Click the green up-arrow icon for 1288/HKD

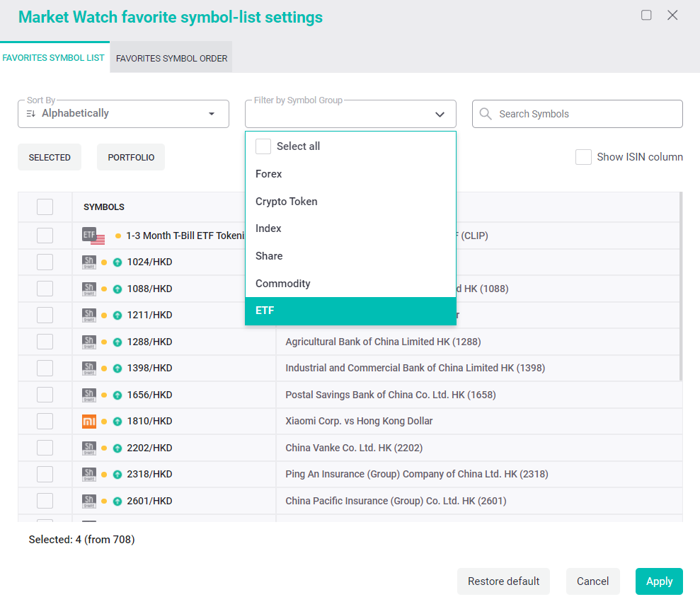117,342
